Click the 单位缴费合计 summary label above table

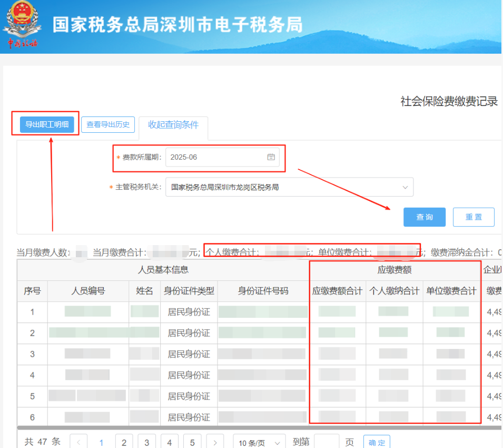(x=344, y=252)
